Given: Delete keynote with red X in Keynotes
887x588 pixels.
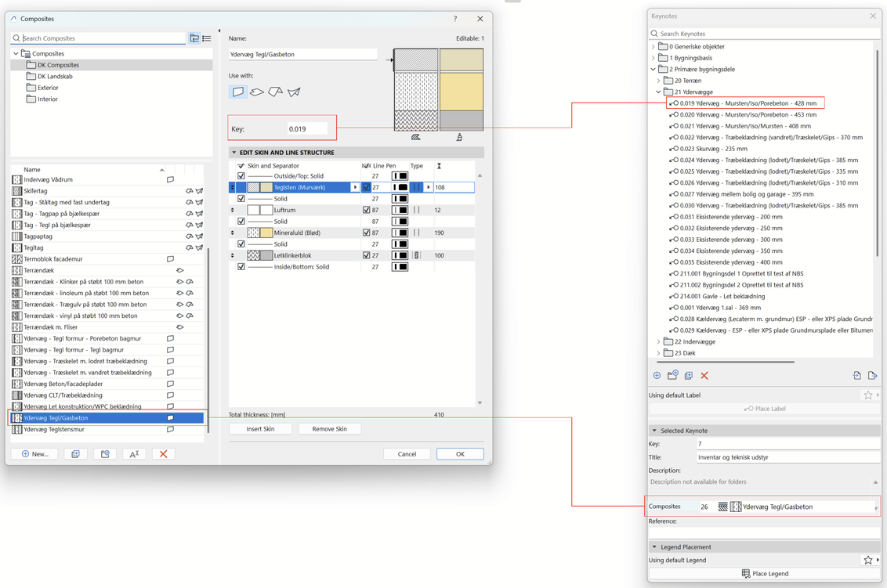Looking at the screenshot, I should [704, 375].
